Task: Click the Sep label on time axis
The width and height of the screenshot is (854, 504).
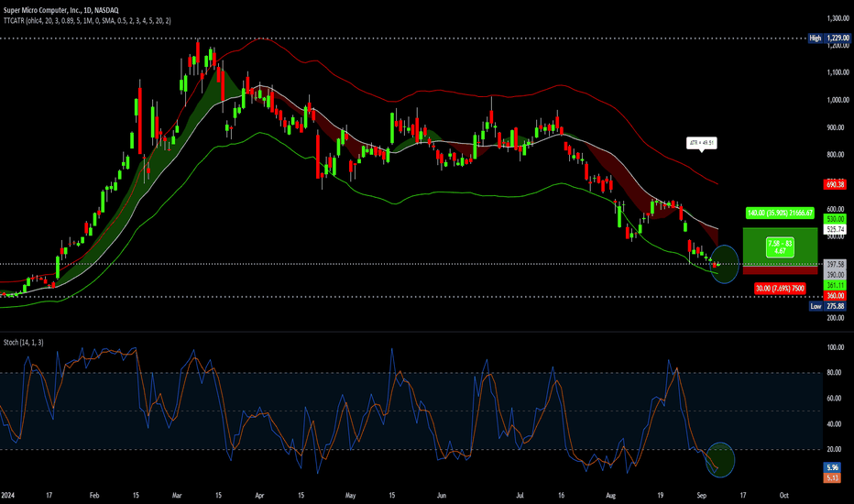Action: 702,495
